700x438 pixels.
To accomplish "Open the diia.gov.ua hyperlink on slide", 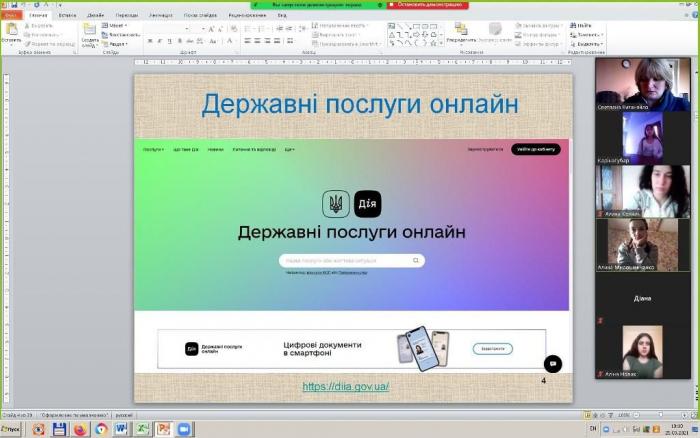I will tap(345, 386).
